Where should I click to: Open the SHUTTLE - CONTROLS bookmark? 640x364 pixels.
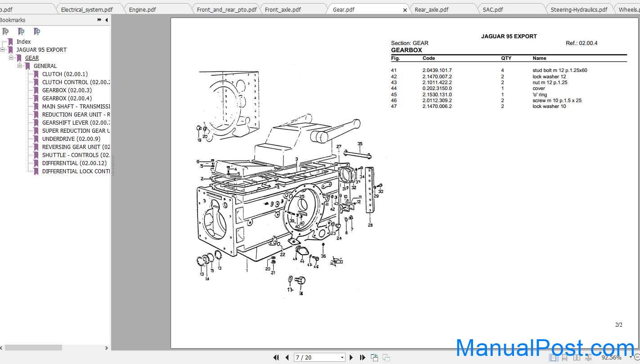76,155
